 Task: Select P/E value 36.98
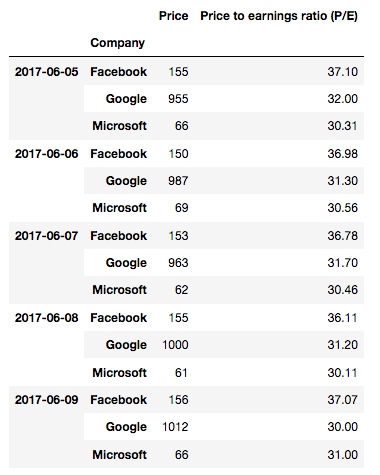click(342, 154)
